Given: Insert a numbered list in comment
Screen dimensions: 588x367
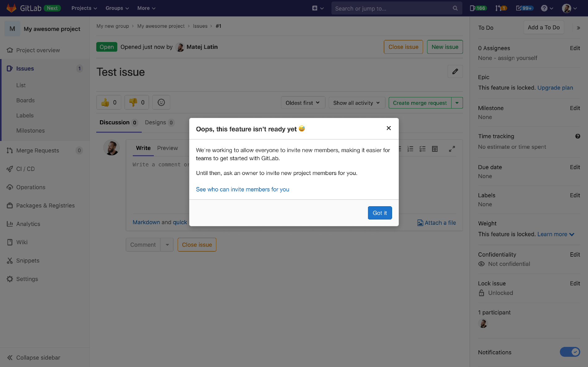Looking at the screenshot, I should click(x=410, y=149).
